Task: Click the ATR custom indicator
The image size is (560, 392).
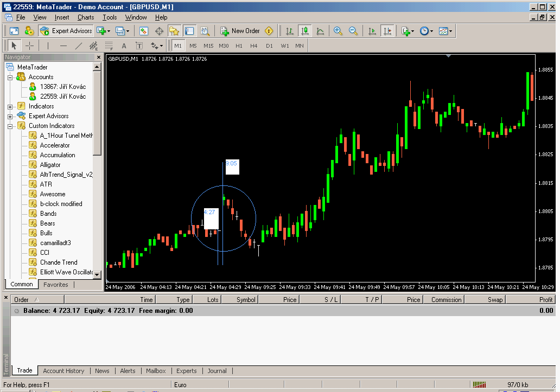Action: [x=46, y=184]
